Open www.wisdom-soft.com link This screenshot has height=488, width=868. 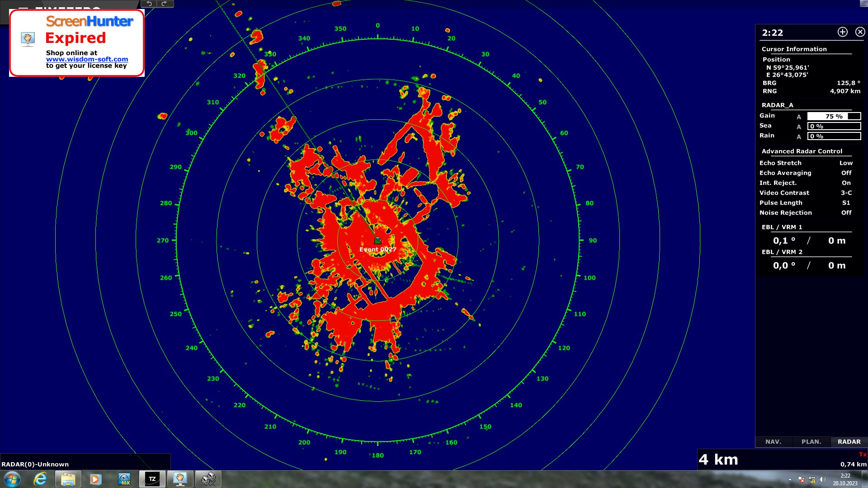[x=87, y=59]
